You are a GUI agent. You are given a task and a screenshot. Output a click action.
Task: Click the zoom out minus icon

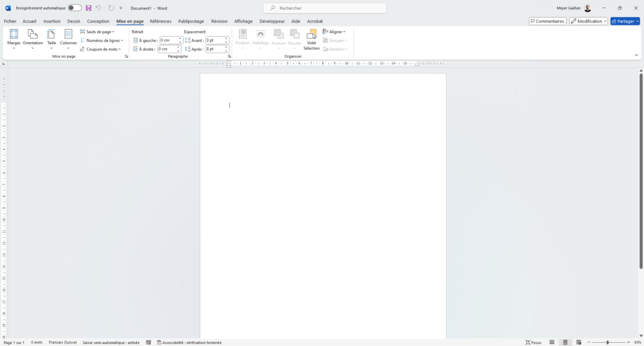coord(589,342)
